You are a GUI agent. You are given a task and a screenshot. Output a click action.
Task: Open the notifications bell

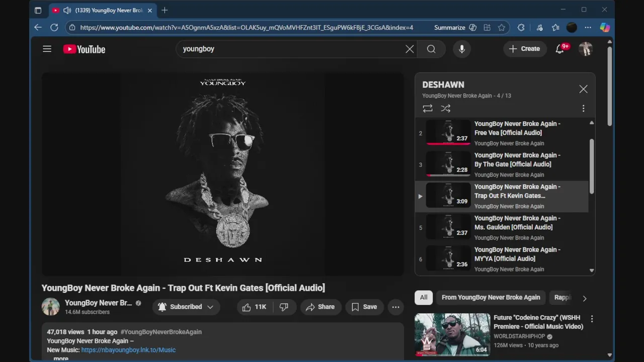coord(560,49)
